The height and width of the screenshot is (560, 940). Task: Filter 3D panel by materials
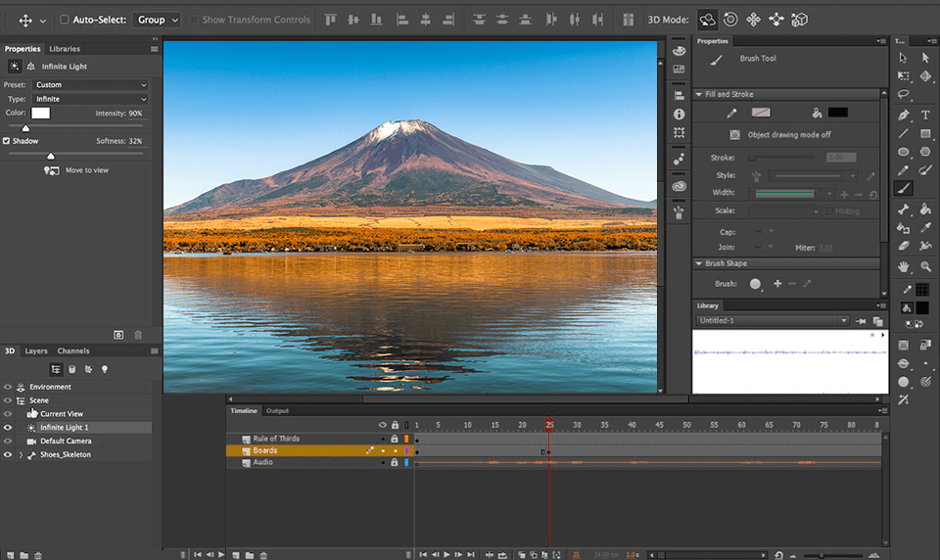point(89,369)
